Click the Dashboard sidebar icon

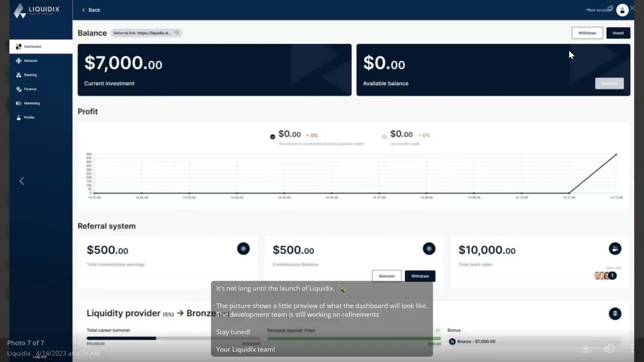[19, 46]
